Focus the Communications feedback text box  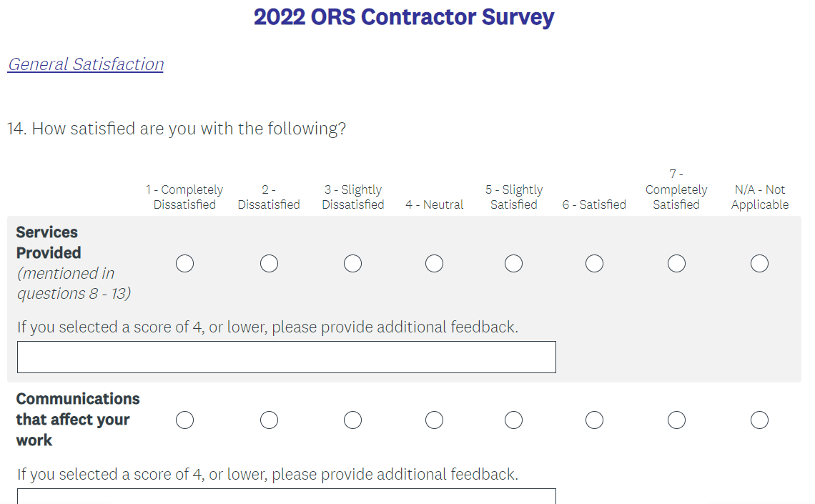tap(286, 497)
